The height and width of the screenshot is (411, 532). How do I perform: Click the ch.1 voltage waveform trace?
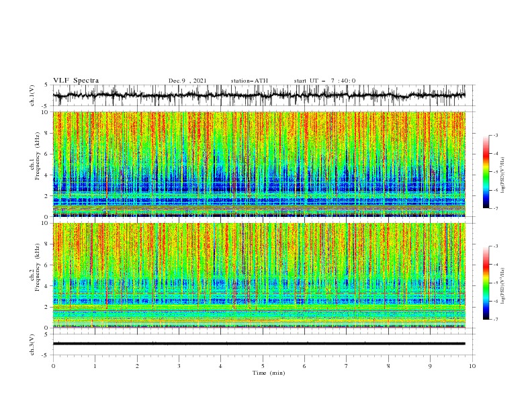(x=259, y=95)
